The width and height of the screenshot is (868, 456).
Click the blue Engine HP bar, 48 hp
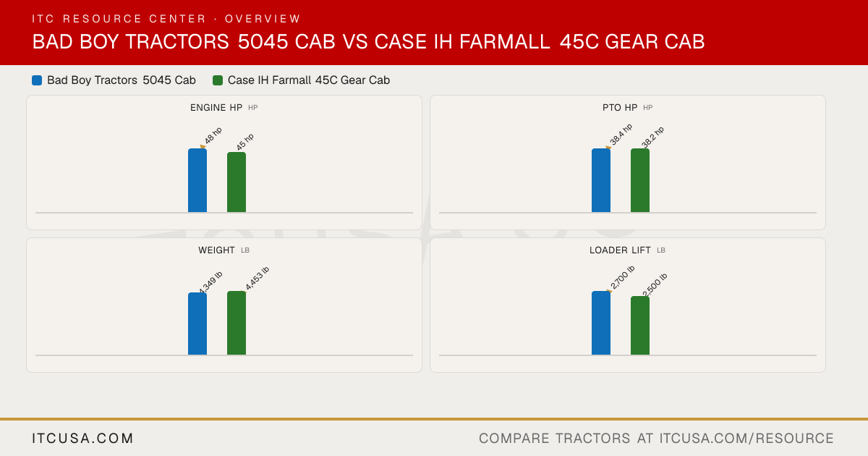(x=197, y=180)
